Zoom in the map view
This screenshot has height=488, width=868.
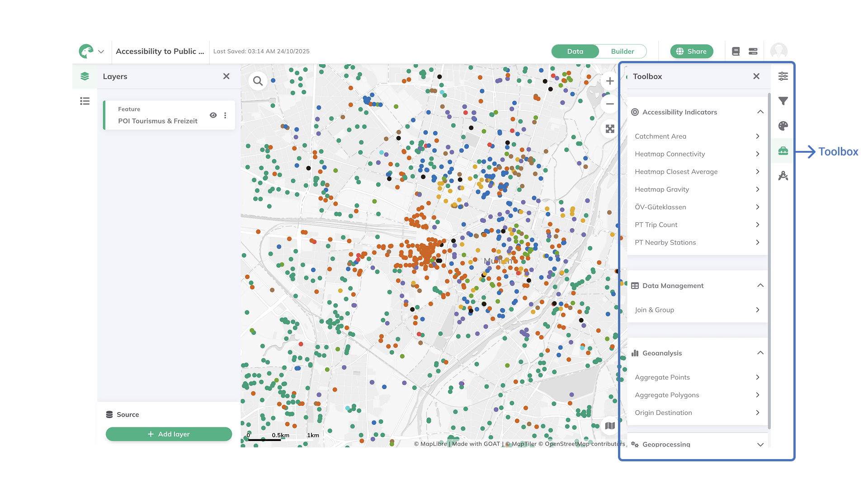click(x=610, y=81)
